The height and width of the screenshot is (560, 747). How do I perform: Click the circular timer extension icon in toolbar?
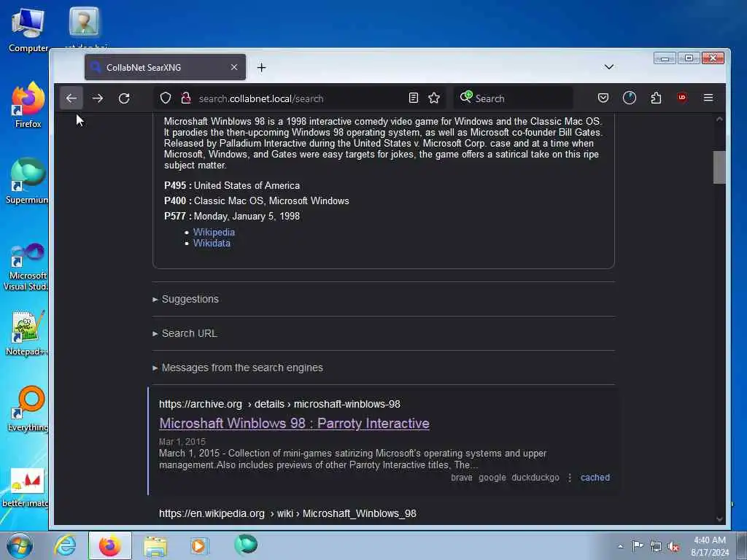[630, 98]
